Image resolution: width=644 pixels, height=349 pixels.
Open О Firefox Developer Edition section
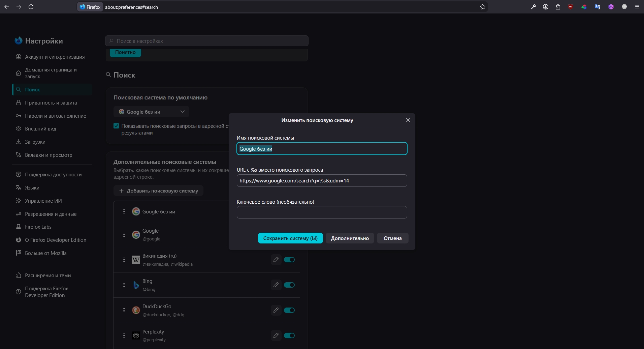52,240
